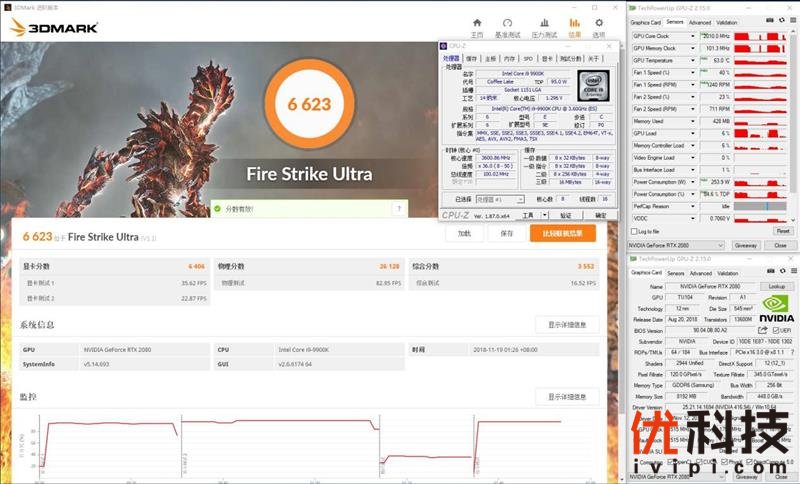This screenshot has height=484, width=800.
Task: Enable the Log to file checkbox
Action: point(633,231)
